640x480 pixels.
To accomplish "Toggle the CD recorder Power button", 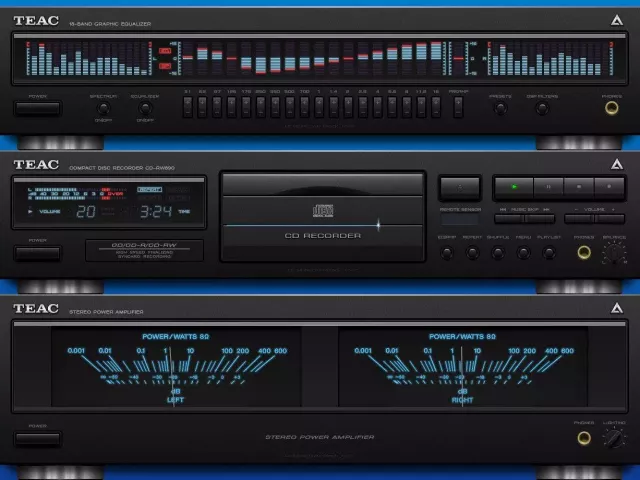I will [37, 251].
